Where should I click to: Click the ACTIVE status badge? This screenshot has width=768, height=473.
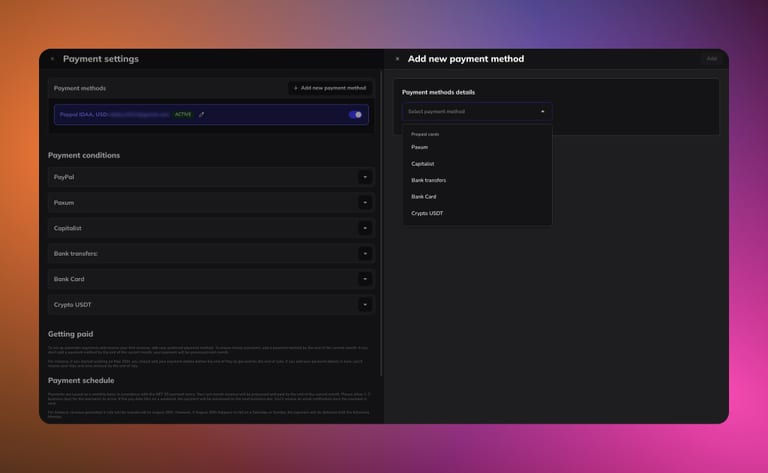click(x=183, y=115)
